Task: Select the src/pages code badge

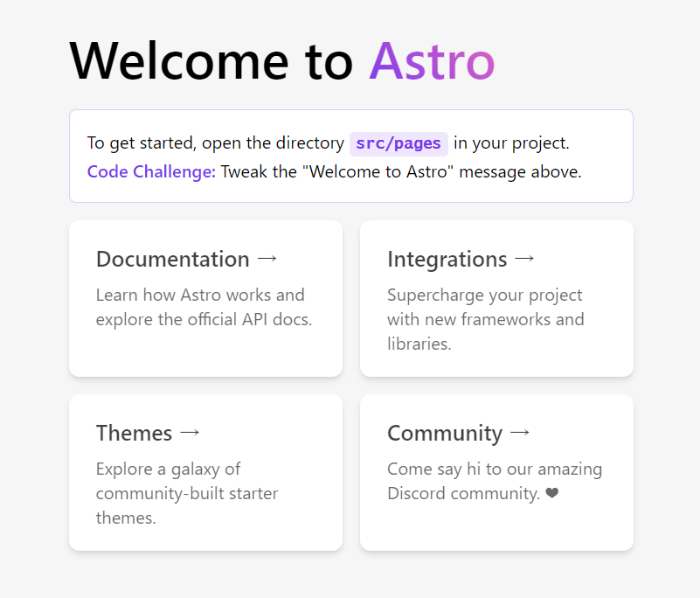Action: 399,143
